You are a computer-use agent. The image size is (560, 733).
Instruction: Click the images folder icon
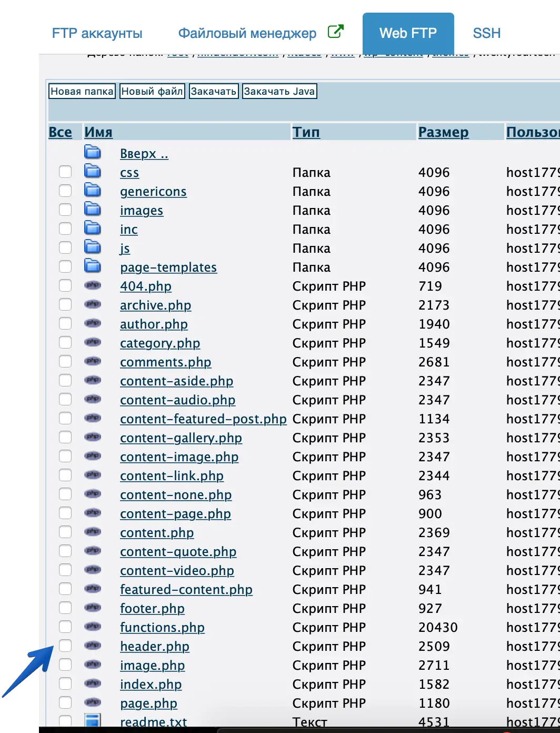click(93, 209)
